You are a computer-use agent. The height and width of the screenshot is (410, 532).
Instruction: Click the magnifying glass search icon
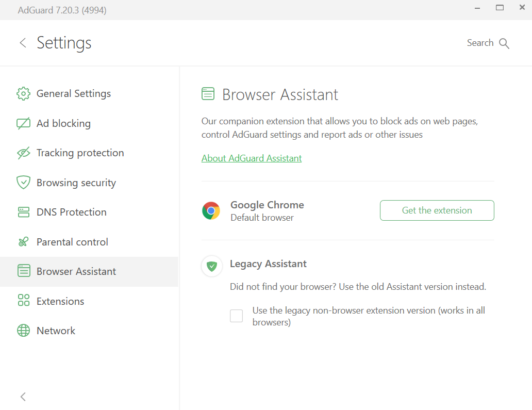[x=504, y=43]
